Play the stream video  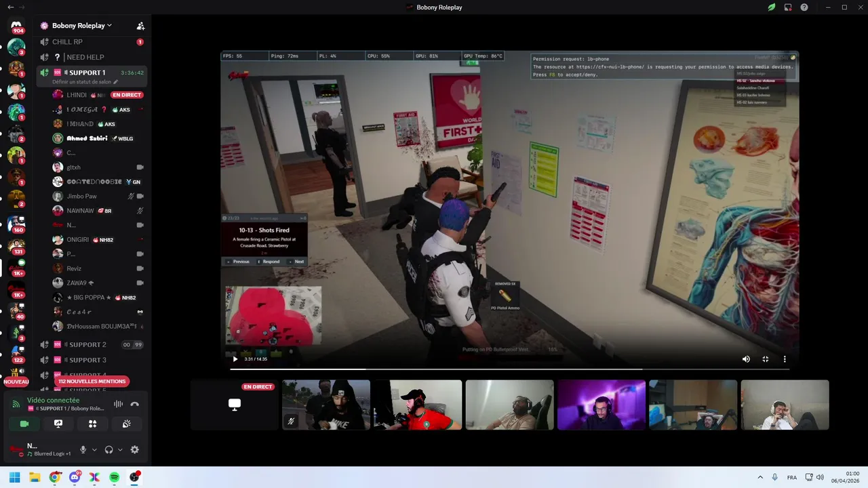[235, 359]
